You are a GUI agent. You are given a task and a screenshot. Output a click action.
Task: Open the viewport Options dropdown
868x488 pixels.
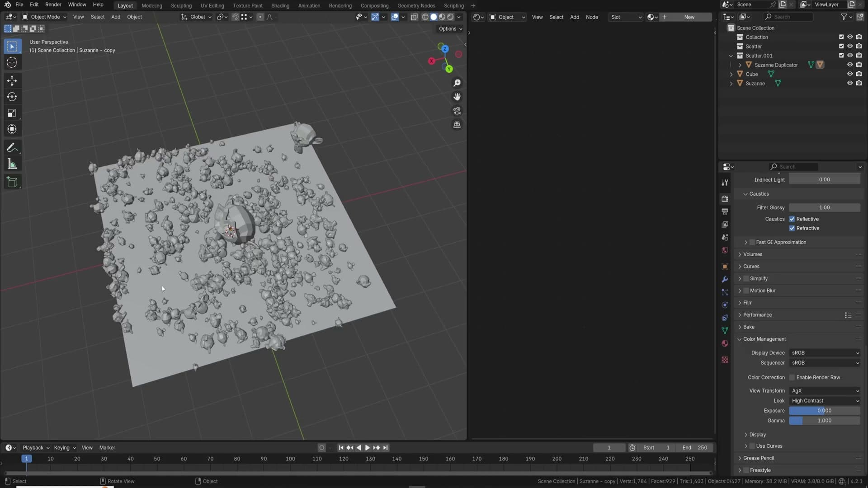[x=450, y=28]
